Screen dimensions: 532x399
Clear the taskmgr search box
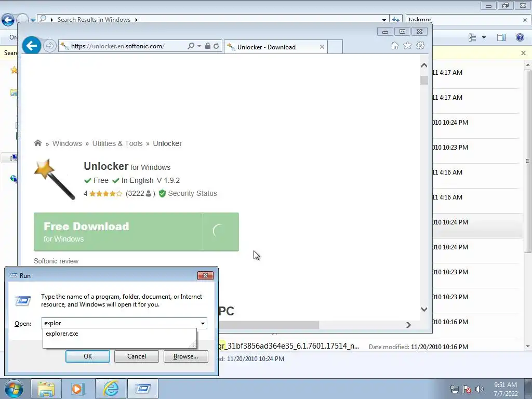(x=525, y=20)
